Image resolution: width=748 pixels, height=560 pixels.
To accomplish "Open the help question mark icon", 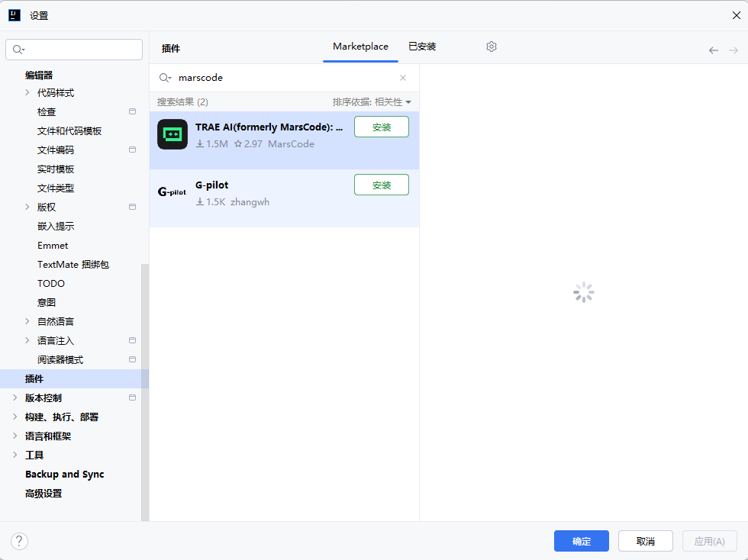I will 20,541.
